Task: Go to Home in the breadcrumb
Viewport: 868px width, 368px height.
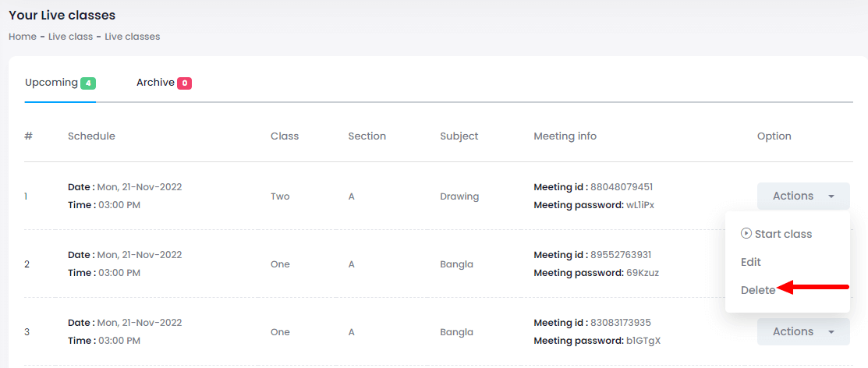Action: [x=23, y=37]
